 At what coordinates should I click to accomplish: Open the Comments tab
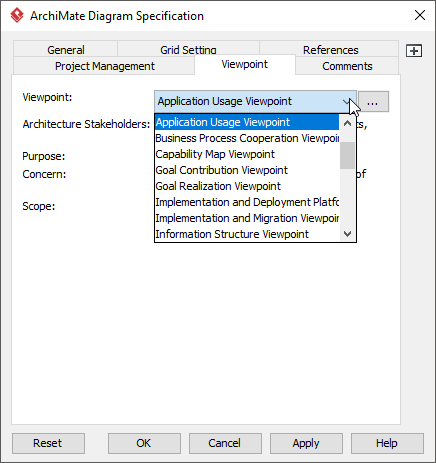click(347, 66)
